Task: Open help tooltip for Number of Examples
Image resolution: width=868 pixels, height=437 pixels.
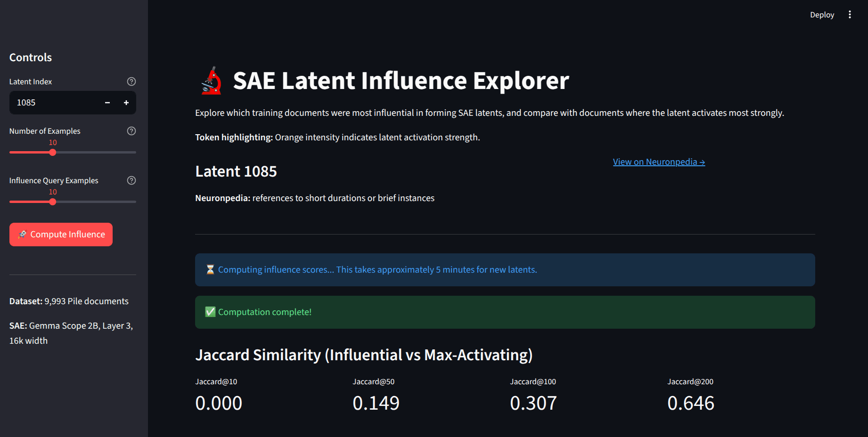Action: click(x=131, y=131)
